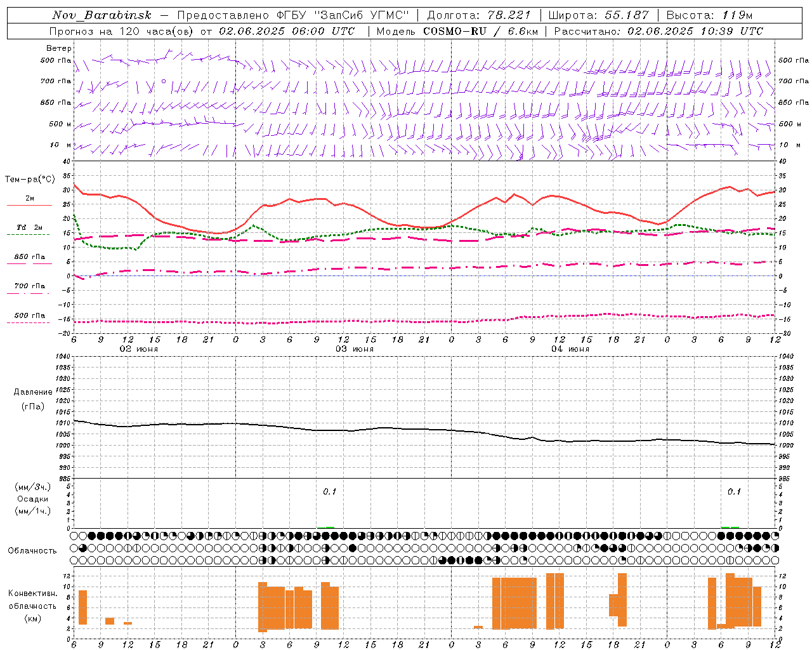Image resolution: width=812 pixels, height=650 pixels.
Task: Click the calm-wind circle in 700 гПа wind row
Action: point(164,81)
